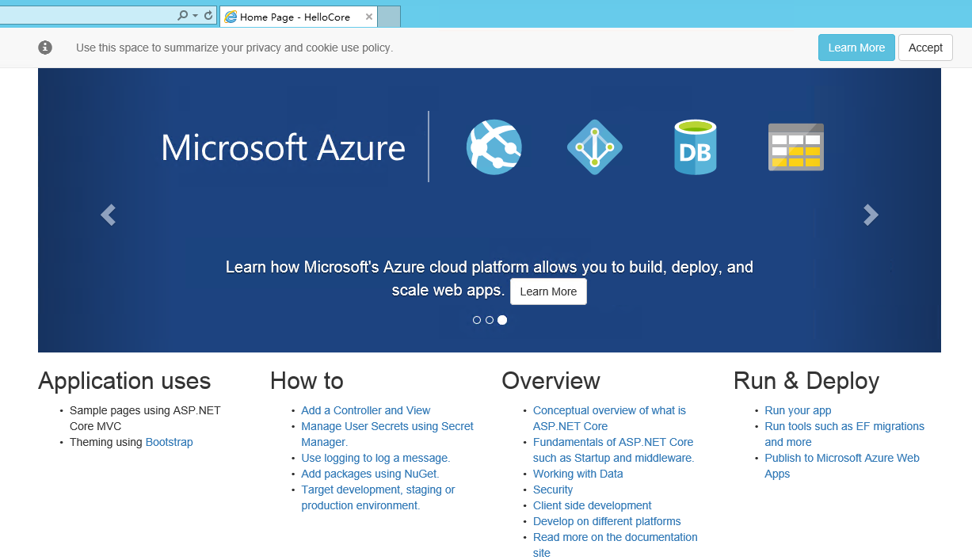Click the Azure DB database icon
Screen dimensions: 972x560
695,147
